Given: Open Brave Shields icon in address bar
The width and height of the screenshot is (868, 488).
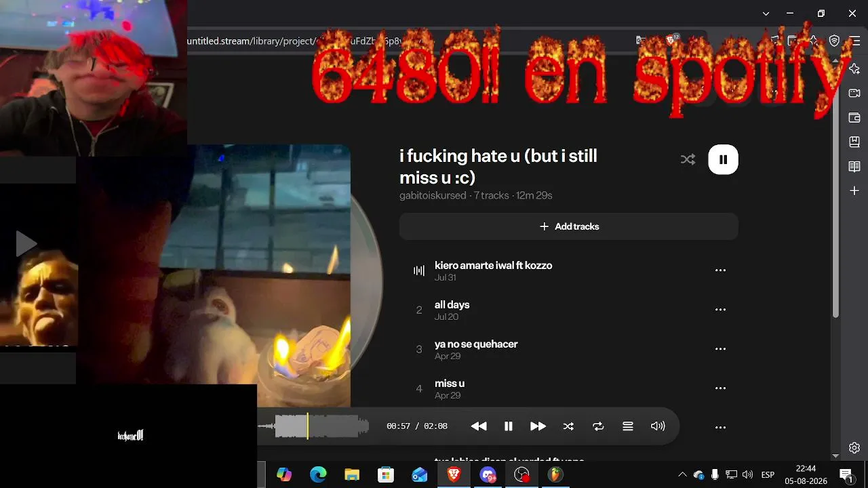Looking at the screenshot, I should (671, 40).
